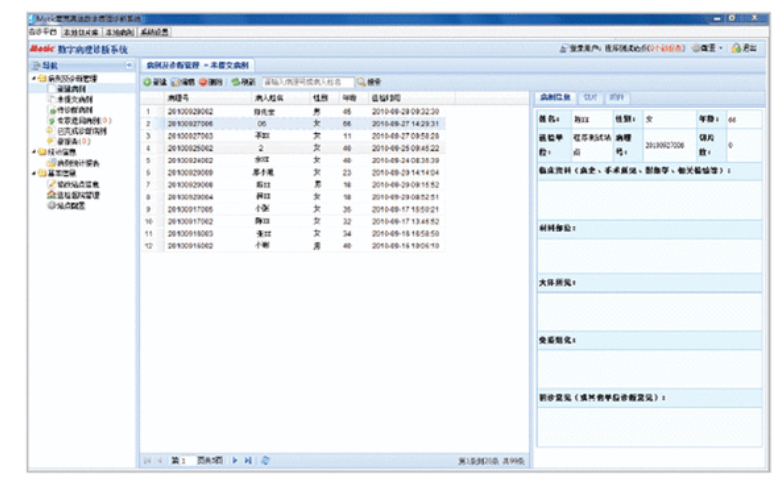Screen dimensions: 776x485
Task: Select table row numbered 12
Action: coord(293,246)
